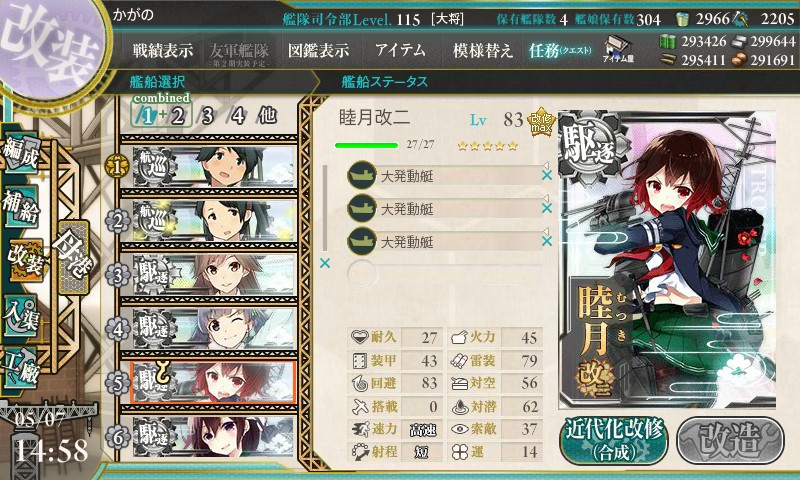Clear all equipment with side X
This screenshot has height=480, width=800.
pyautogui.click(x=324, y=263)
